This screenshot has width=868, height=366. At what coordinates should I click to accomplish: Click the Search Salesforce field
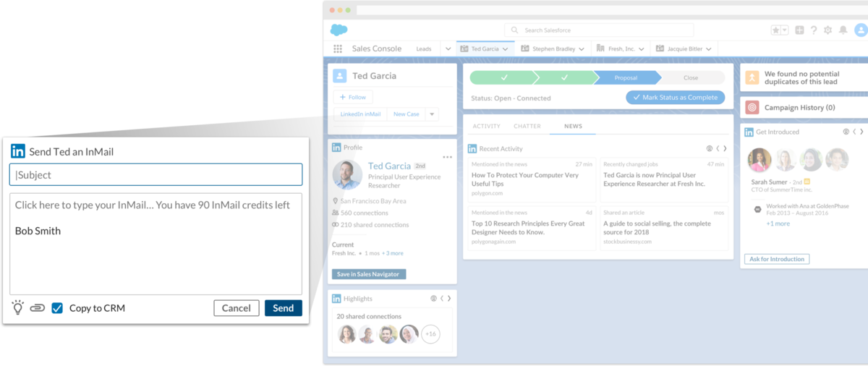(599, 30)
